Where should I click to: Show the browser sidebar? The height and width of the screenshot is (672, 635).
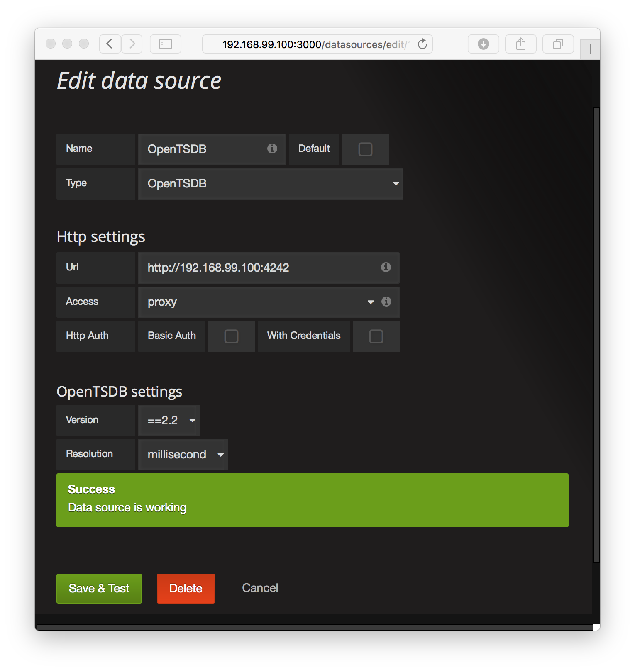pyautogui.click(x=166, y=44)
